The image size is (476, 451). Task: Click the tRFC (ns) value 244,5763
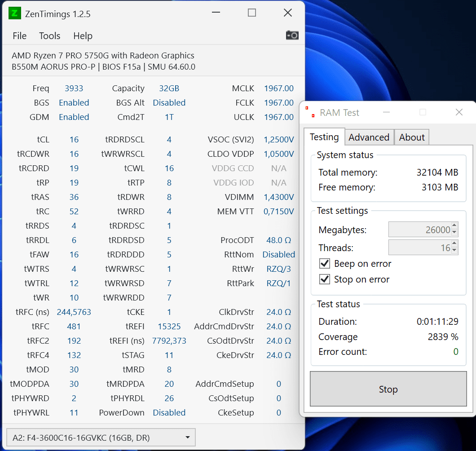click(x=74, y=312)
